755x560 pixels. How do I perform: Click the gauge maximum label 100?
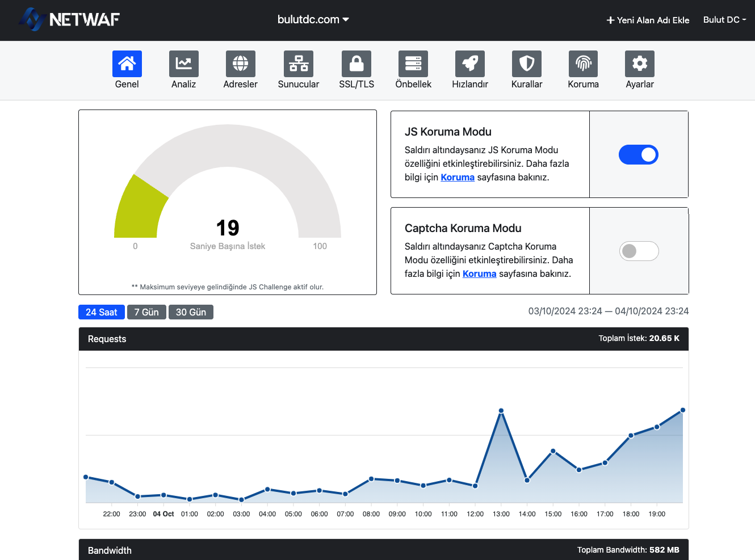click(320, 246)
